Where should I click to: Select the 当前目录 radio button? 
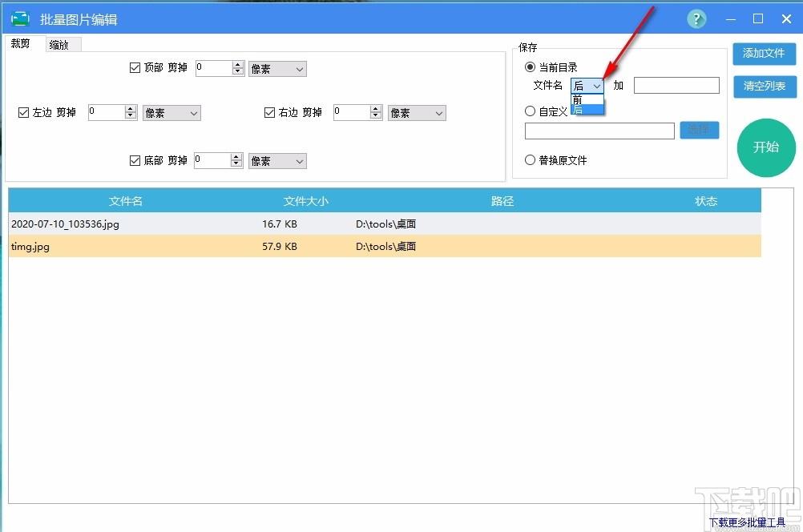[x=530, y=67]
